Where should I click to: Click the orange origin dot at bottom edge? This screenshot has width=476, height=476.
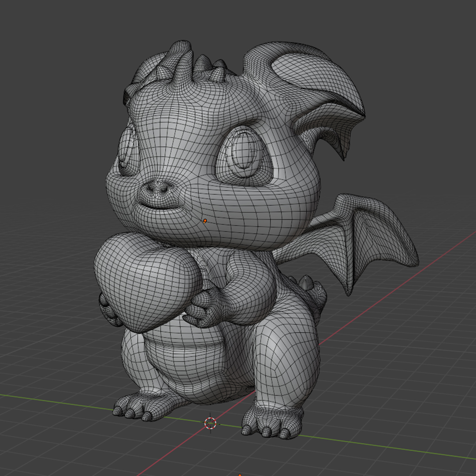240,475
